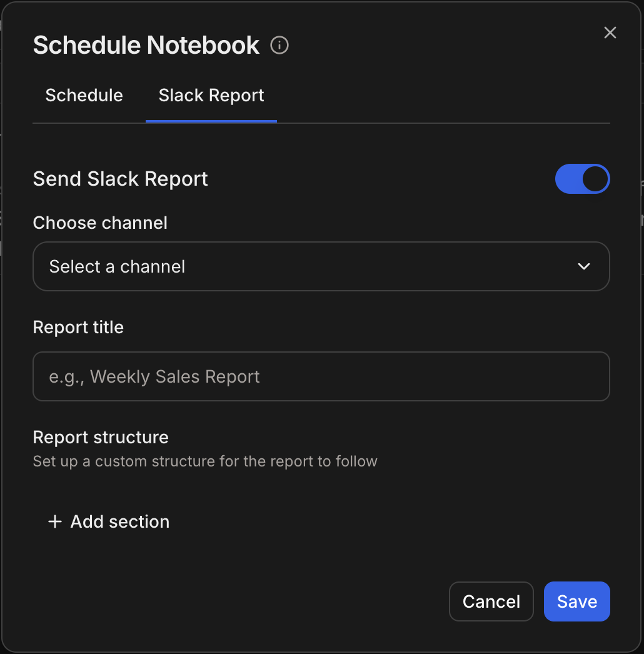644x654 pixels.
Task: Cancel the notebook scheduling
Action: [x=491, y=601]
